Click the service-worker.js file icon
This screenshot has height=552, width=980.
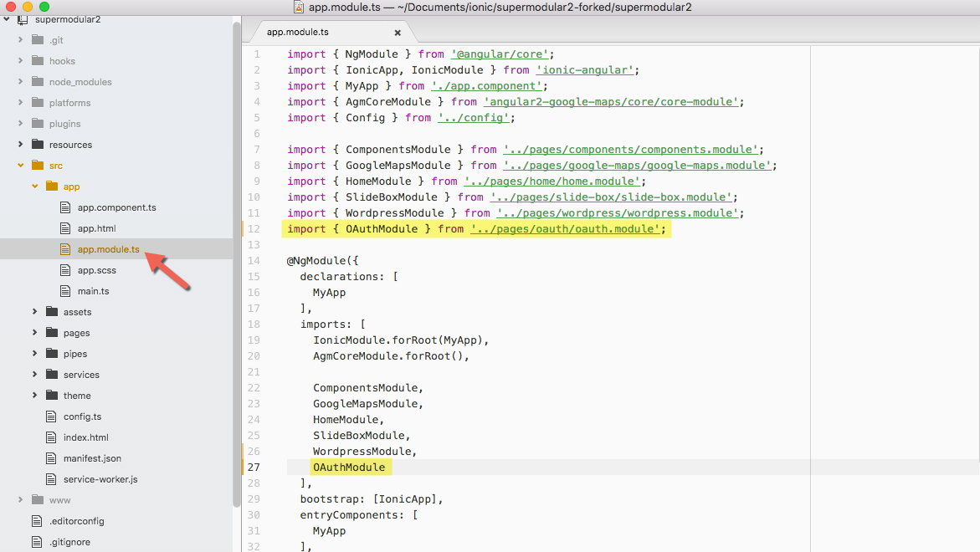(x=51, y=479)
